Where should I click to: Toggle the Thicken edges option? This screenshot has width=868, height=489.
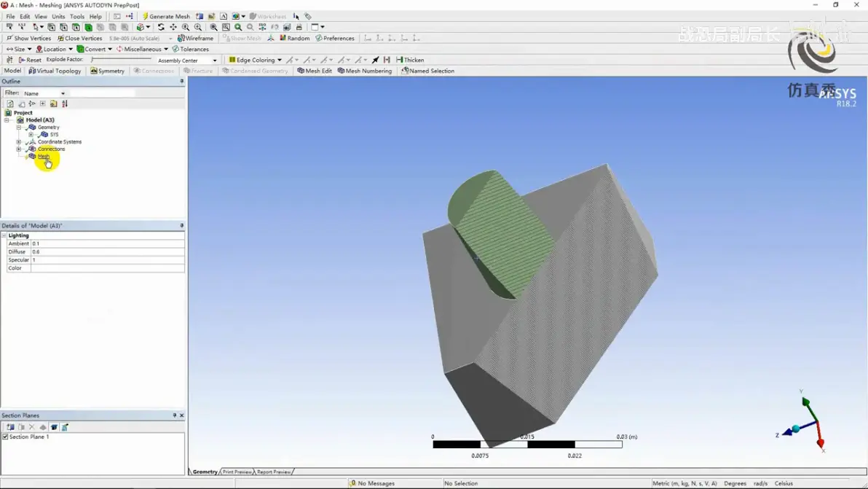pyautogui.click(x=410, y=60)
